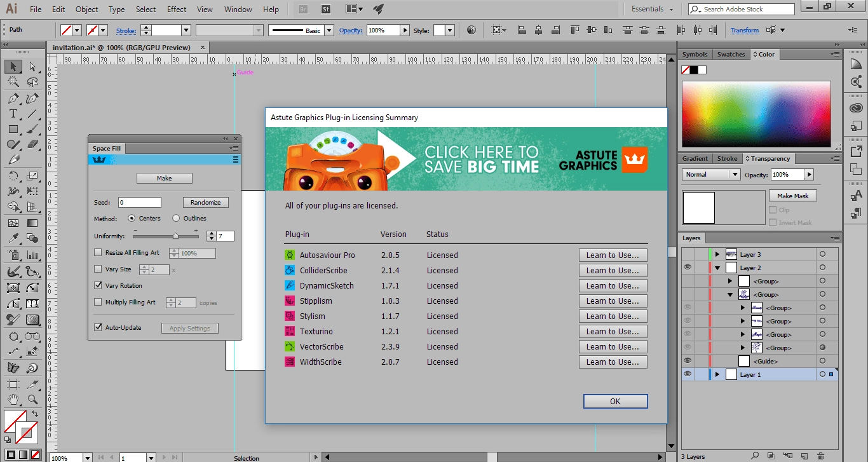
Task: Open the Opacity dropdown arrow in control bar
Action: coord(405,30)
